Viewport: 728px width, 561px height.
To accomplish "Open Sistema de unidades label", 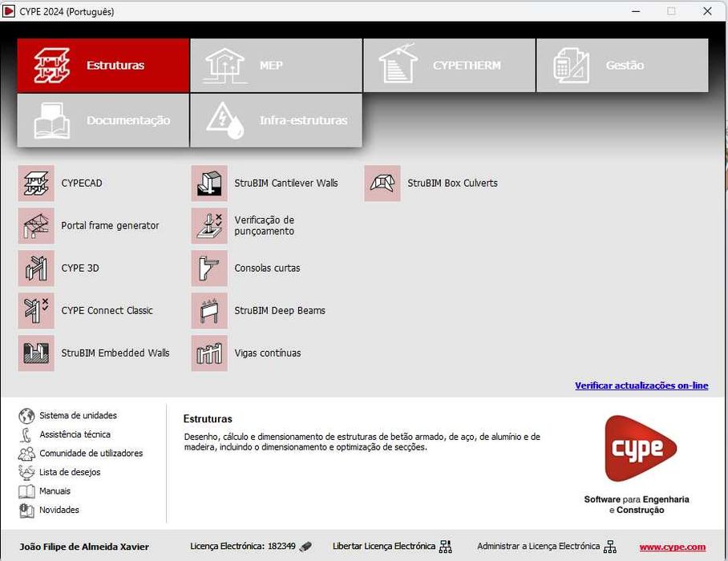I will click(x=78, y=415).
